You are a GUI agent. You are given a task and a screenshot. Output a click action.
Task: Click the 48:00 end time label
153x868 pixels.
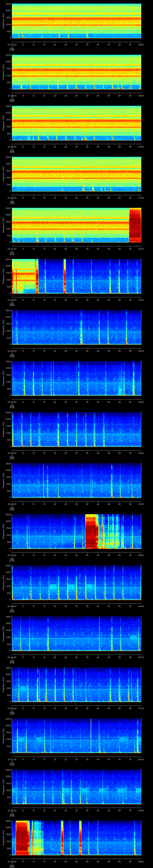pos(141,555)
